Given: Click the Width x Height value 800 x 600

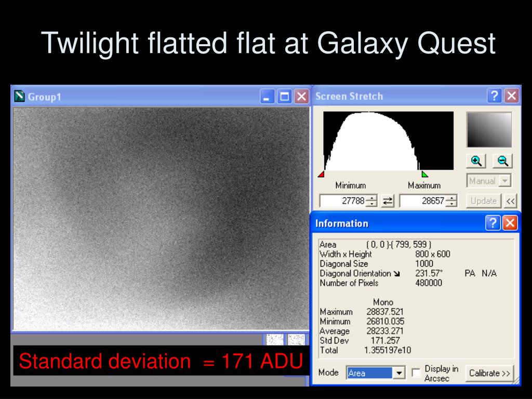Looking at the screenshot, I should coord(433,254).
